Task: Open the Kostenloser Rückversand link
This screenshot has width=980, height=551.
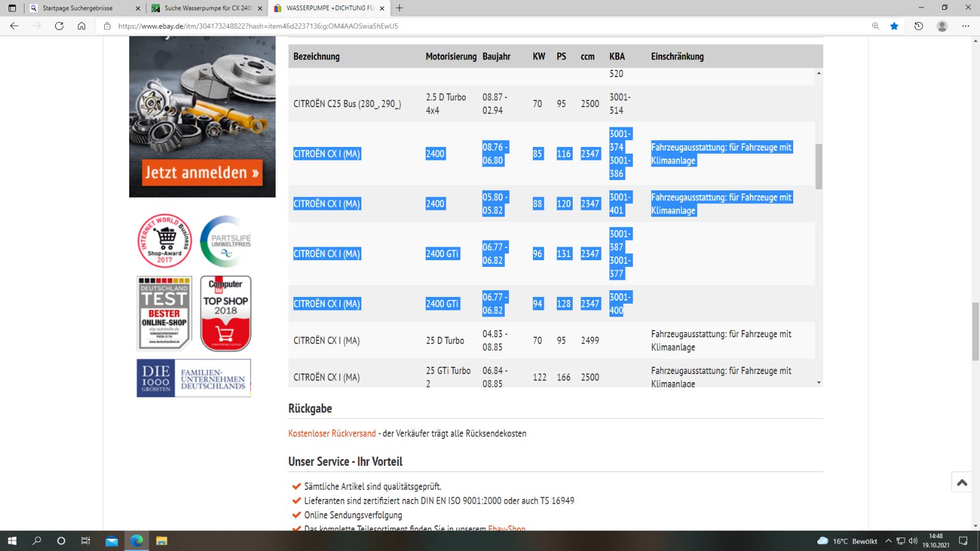Action: (x=332, y=433)
